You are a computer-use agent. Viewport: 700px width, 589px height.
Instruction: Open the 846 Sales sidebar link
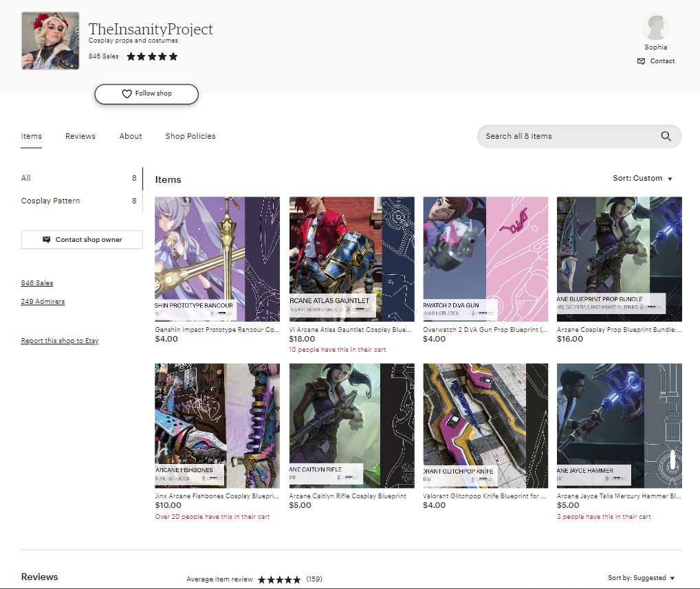click(37, 283)
